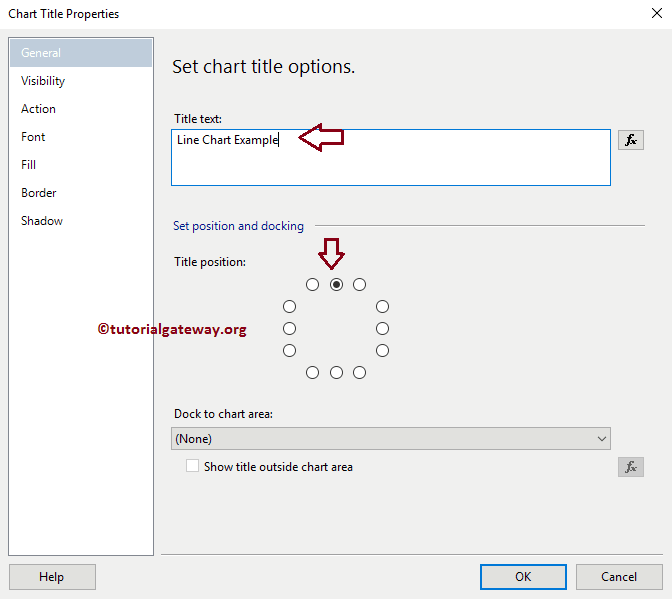Open the Shadow page

click(42, 221)
